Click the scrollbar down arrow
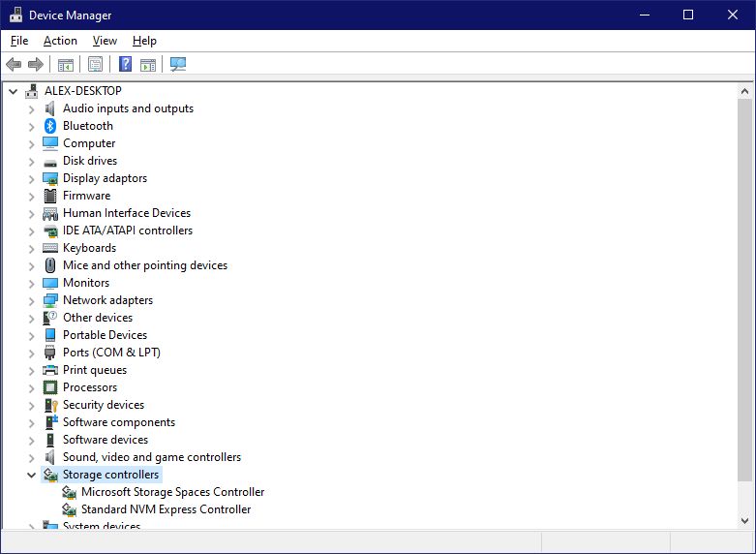 pyautogui.click(x=744, y=521)
